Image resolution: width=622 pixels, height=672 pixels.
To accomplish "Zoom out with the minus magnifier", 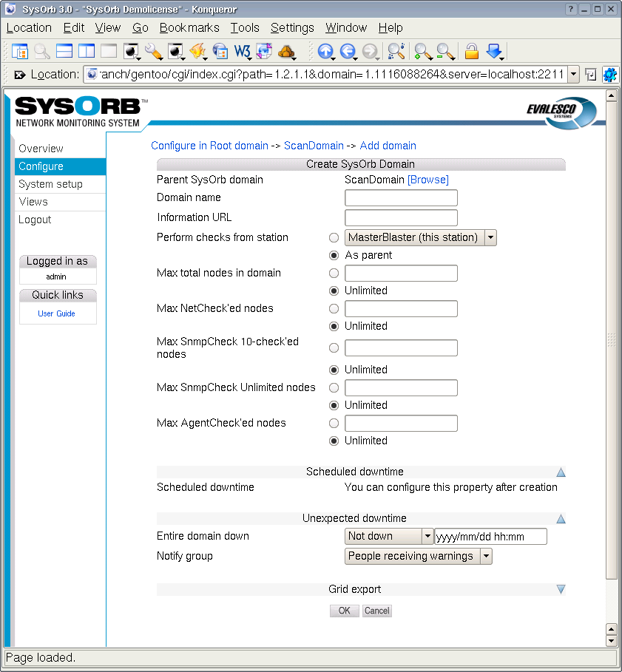I will (445, 52).
